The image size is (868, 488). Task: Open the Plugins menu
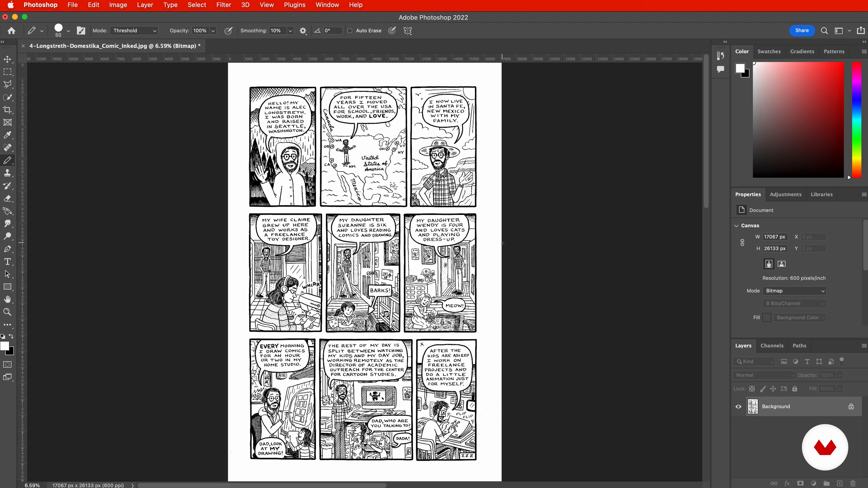coord(295,5)
